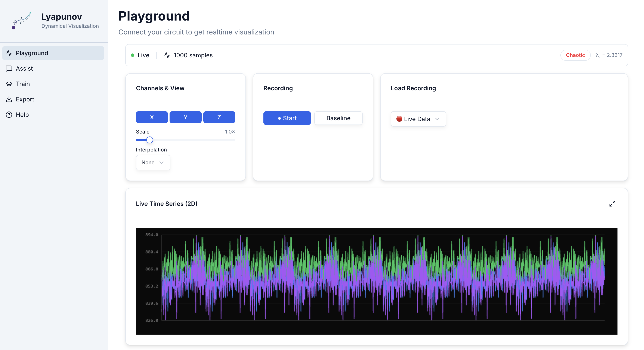Toggle the X channel button
The height and width of the screenshot is (350, 644).
(x=152, y=117)
